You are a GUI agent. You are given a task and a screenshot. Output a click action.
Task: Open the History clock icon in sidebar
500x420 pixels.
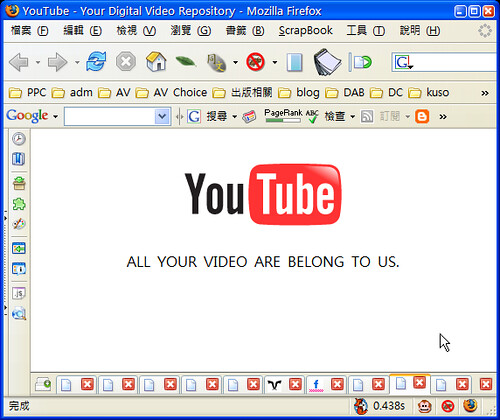19,139
